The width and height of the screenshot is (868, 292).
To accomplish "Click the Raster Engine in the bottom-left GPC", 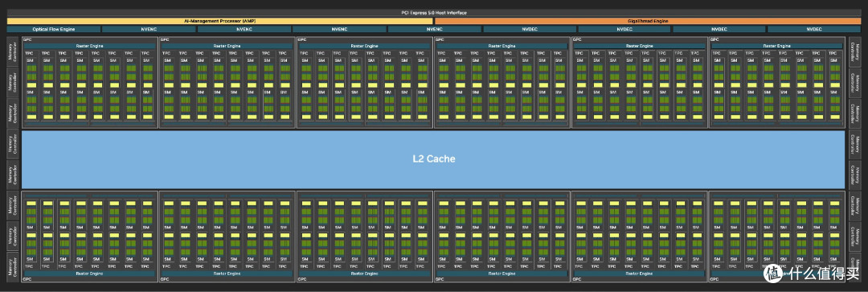I will 89,273.
